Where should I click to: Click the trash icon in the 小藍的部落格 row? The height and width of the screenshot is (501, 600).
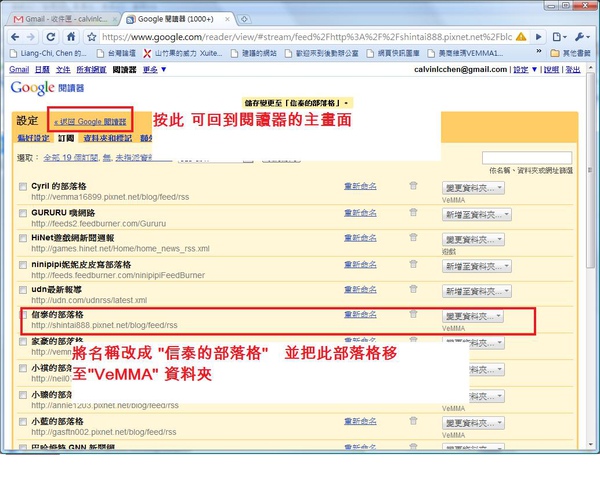pos(413,421)
